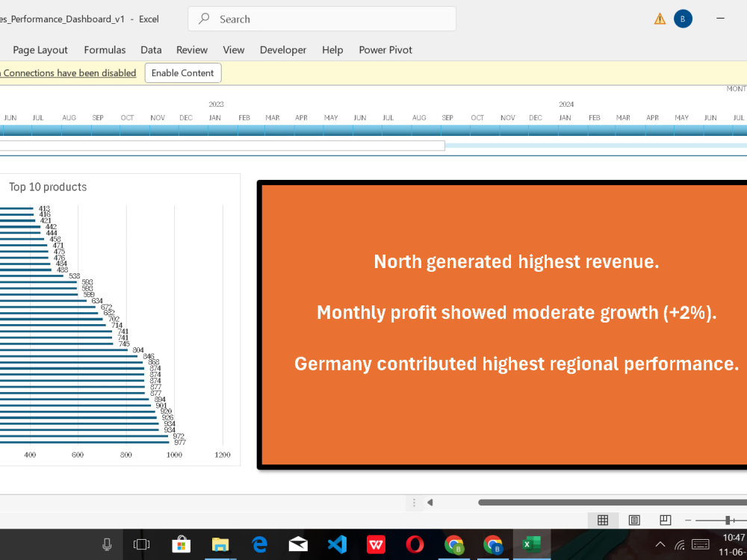This screenshot has height=560, width=747.
Task: Click the warning triangle icon in title bar
Action: tap(660, 19)
